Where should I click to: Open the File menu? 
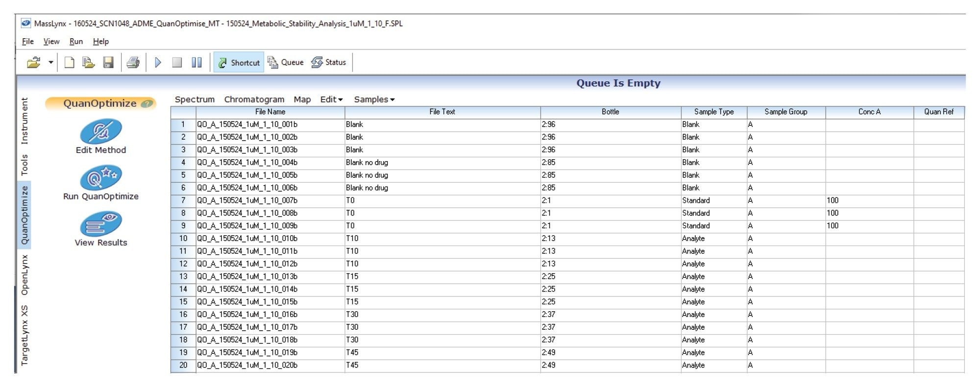(28, 42)
